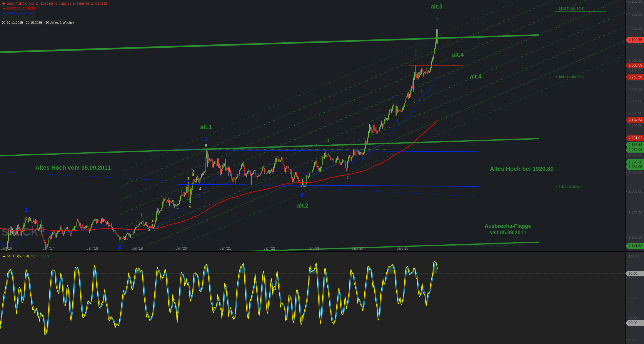Click the 'alt.3' wave annotation
The height and width of the screenshot is (344, 644).
(x=436, y=6)
